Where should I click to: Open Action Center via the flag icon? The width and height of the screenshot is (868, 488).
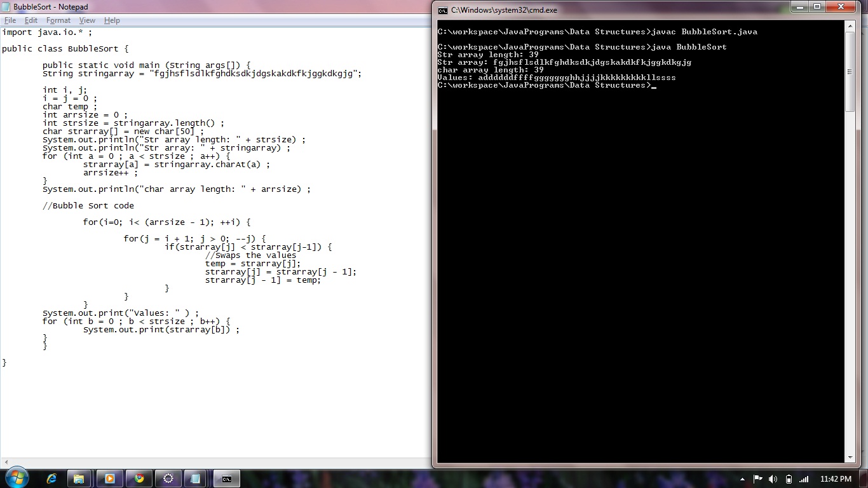click(x=758, y=479)
